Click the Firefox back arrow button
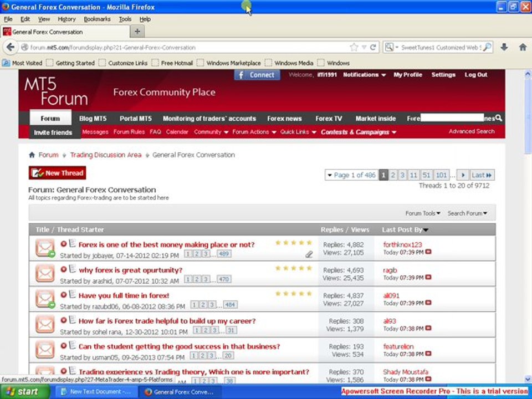 [x=10, y=48]
